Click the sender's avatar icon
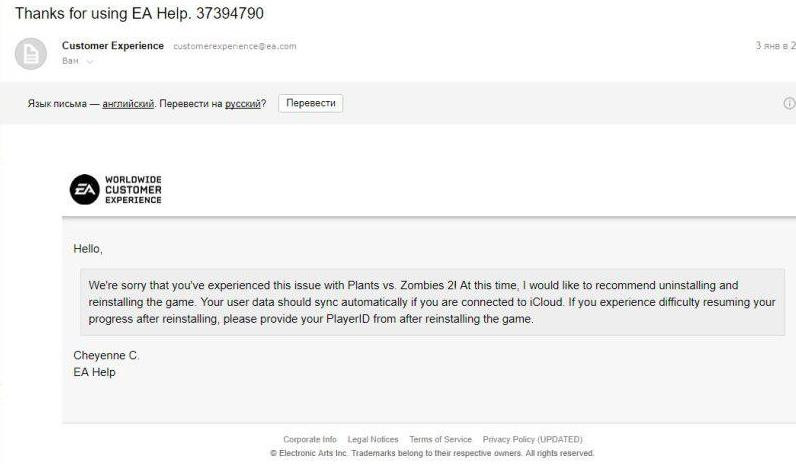 click(x=30, y=53)
